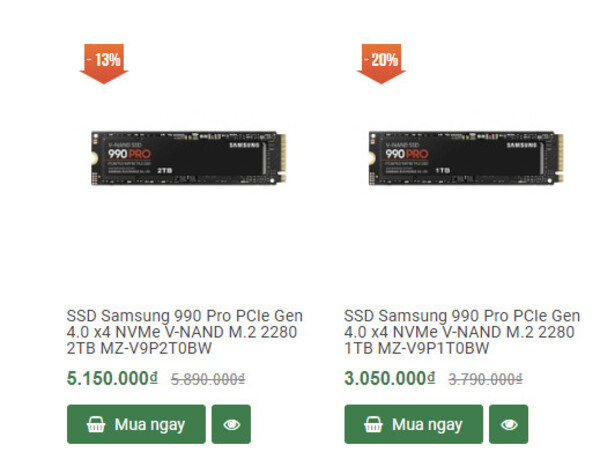This screenshot has height=467, width=600.
Task: Click the crossed-out 3.790.000đ original price
Action: click(485, 380)
